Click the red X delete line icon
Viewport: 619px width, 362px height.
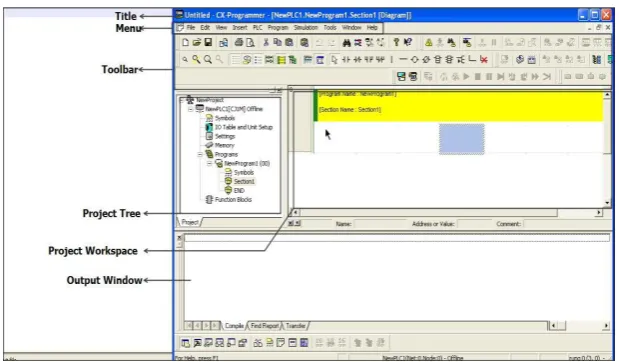[x=484, y=60]
